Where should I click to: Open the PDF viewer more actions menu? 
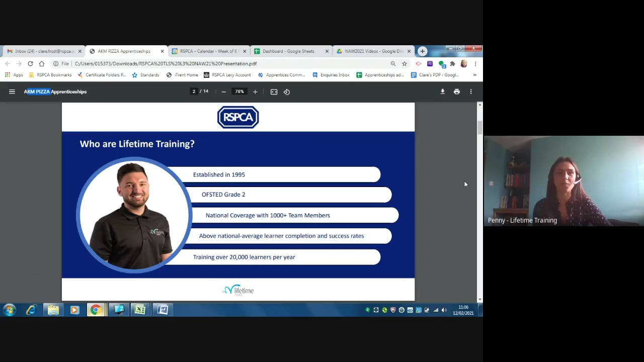pyautogui.click(x=471, y=92)
